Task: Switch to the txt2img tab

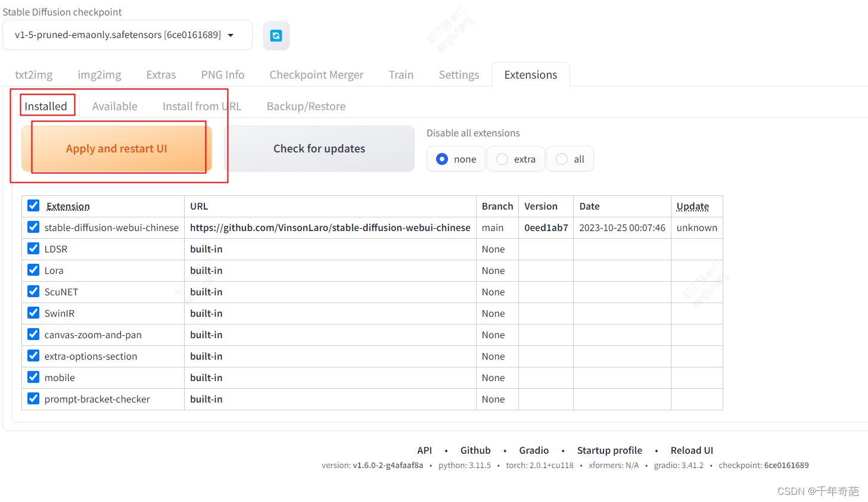Action: 34,74
